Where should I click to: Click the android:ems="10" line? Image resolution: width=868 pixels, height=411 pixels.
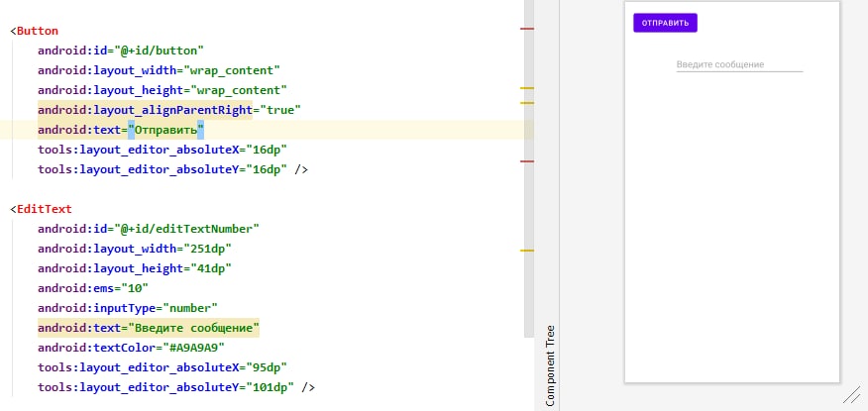93,288
